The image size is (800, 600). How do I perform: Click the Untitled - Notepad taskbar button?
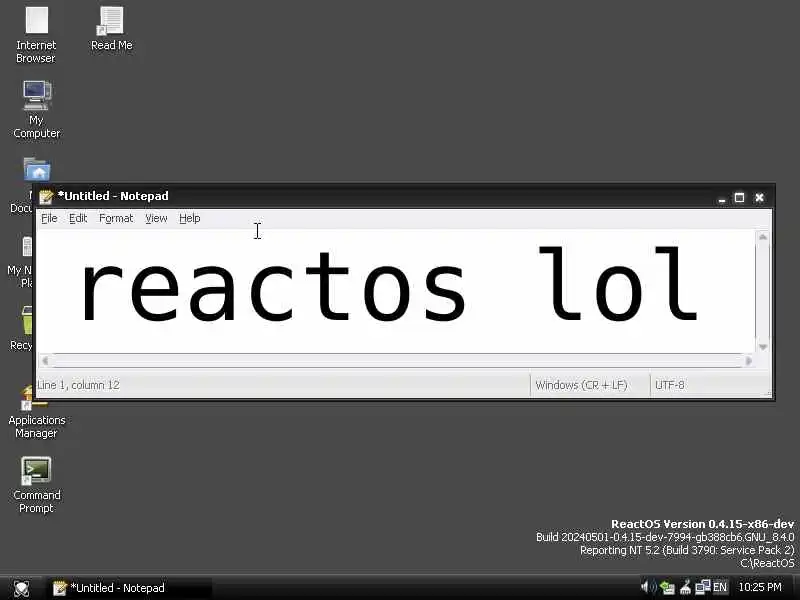[x=130, y=588]
